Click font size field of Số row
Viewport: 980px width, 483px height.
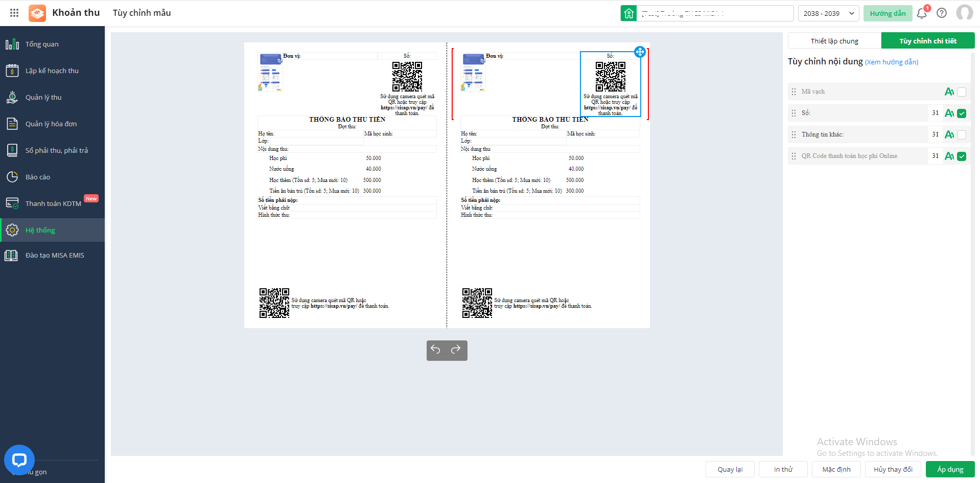[x=935, y=113]
